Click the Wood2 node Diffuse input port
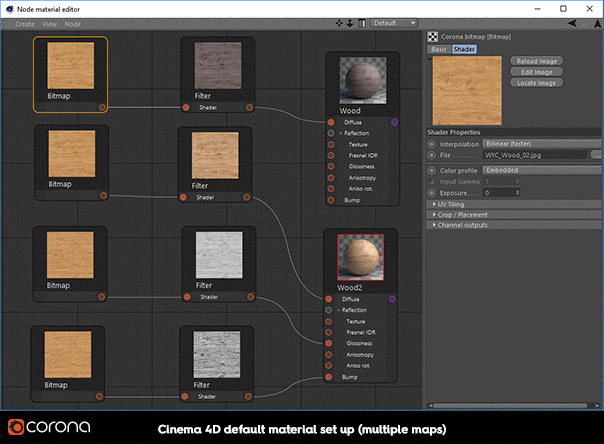 tap(329, 299)
